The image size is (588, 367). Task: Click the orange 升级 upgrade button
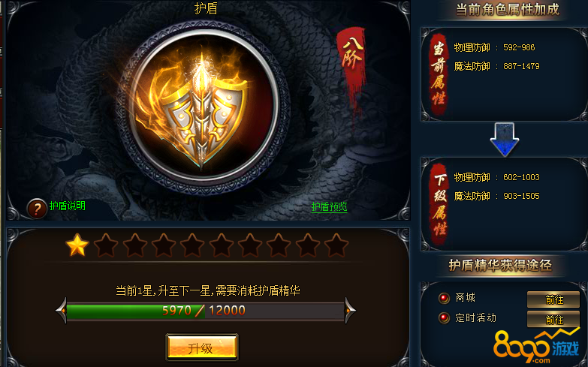[x=202, y=347]
